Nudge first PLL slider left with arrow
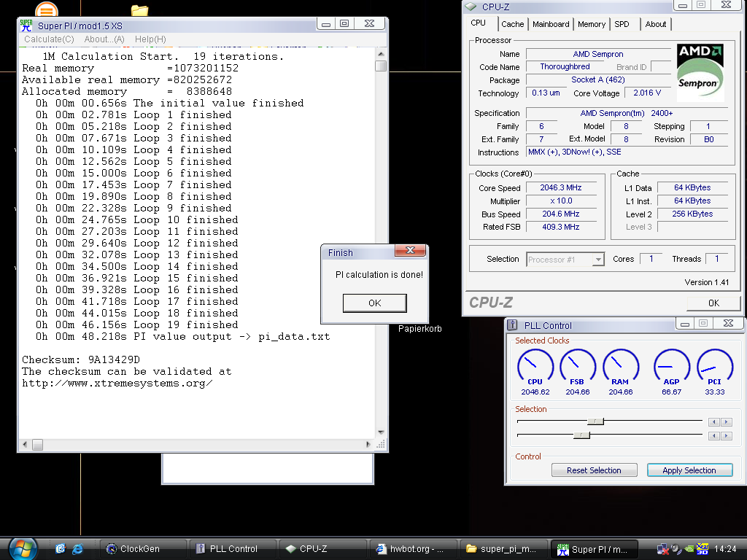The width and height of the screenshot is (747, 560). (x=713, y=422)
